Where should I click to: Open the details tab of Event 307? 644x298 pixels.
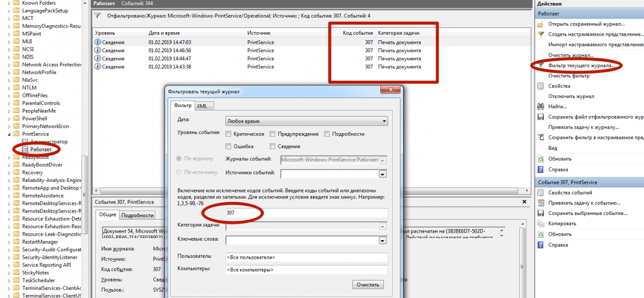tap(137, 215)
